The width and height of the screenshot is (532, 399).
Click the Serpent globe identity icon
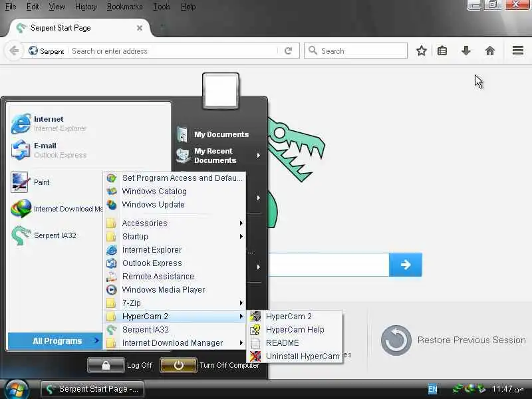[x=33, y=51]
